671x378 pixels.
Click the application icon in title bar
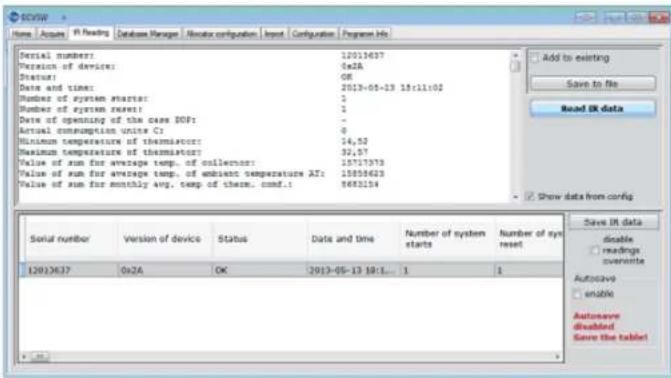coord(14,17)
